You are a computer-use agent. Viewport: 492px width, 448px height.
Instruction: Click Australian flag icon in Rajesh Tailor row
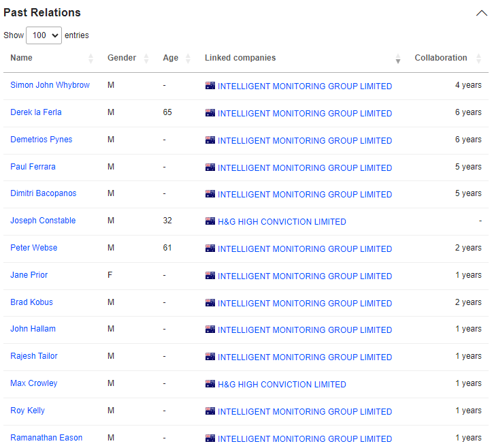click(210, 357)
